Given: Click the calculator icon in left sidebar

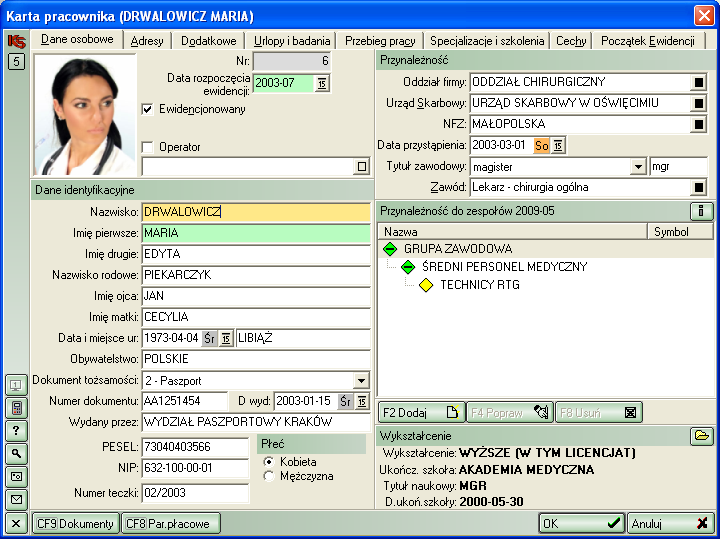Looking at the screenshot, I should pos(16,407).
